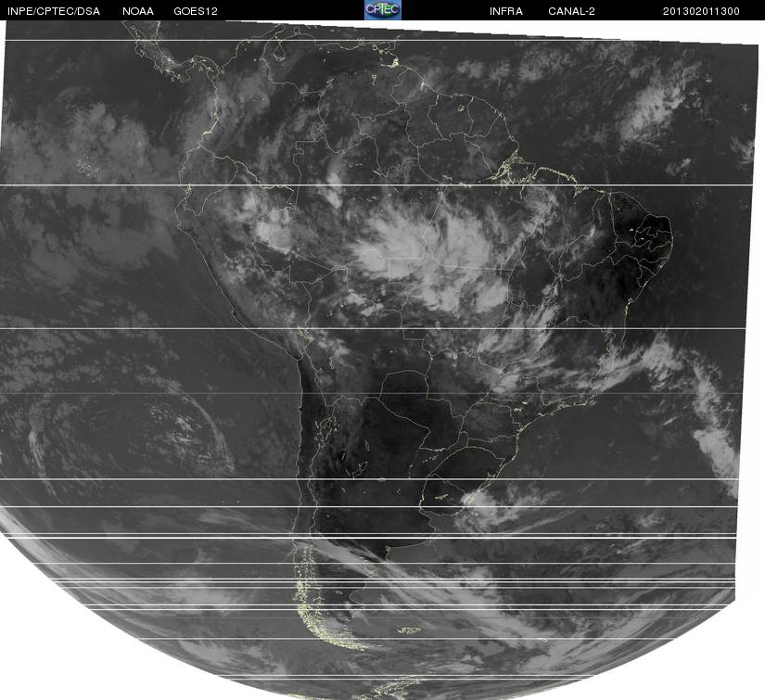Click the INFRA channel type label
The image size is (765, 700).
point(506,11)
